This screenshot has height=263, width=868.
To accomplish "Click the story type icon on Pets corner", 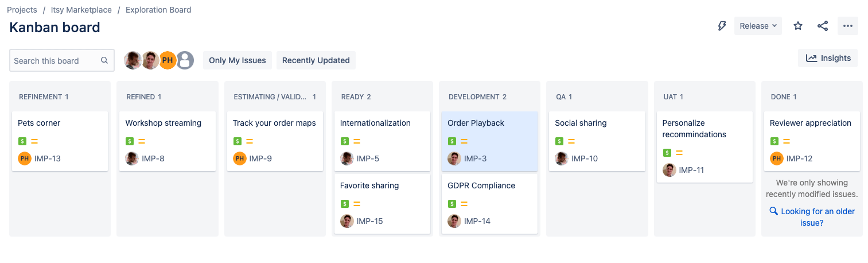I will click(x=22, y=141).
